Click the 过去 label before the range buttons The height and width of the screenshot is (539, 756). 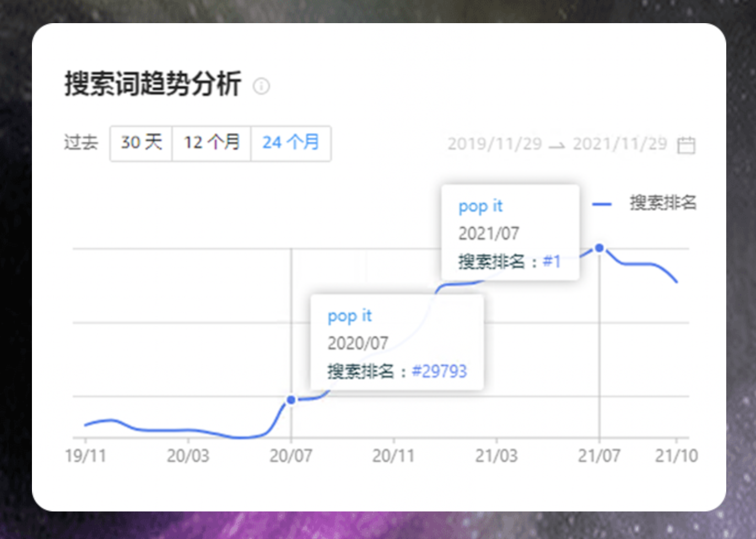81,143
